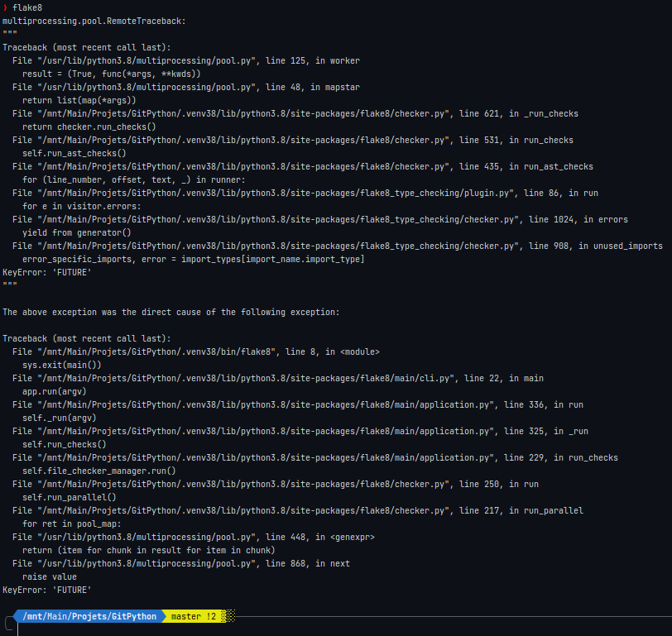The image size is (672, 636).
Task: Click application.py 'line 325, in _run' entry
Action: pos(300,431)
